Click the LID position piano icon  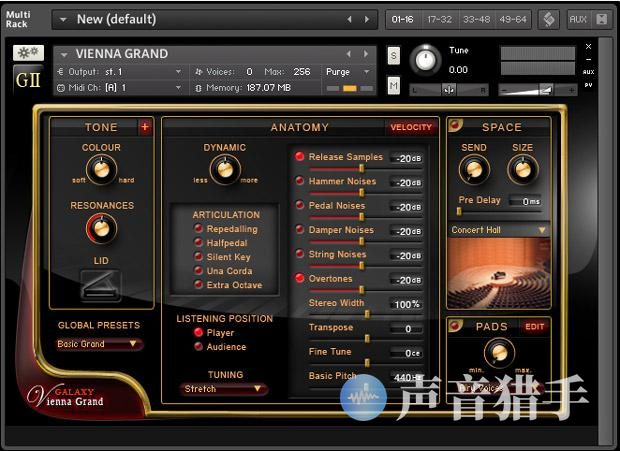click(x=100, y=285)
